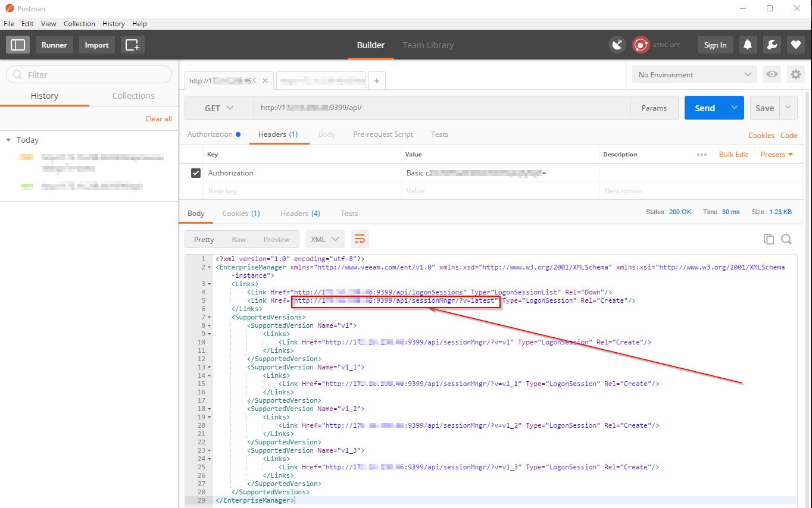Click the Filter search field
The width and height of the screenshot is (812, 508).
89,74
